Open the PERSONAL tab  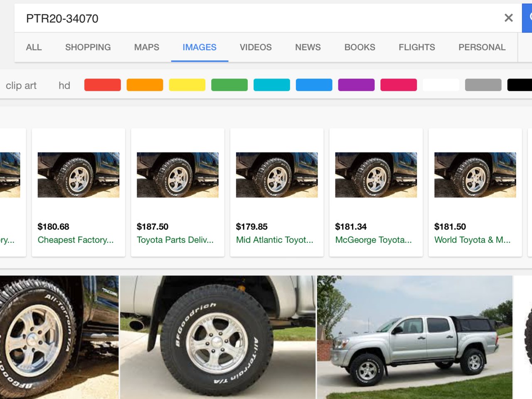[482, 47]
